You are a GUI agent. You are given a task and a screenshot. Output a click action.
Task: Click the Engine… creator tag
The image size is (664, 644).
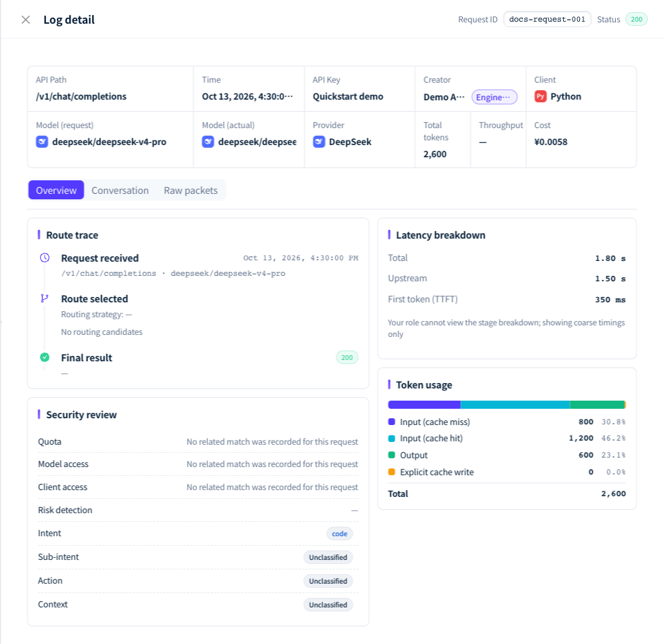pos(494,97)
